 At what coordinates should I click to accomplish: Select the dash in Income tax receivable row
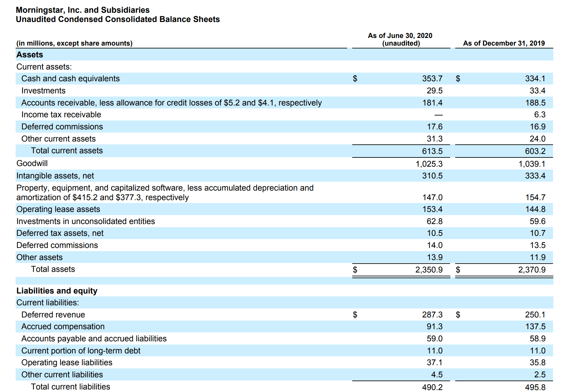(439, 115)
